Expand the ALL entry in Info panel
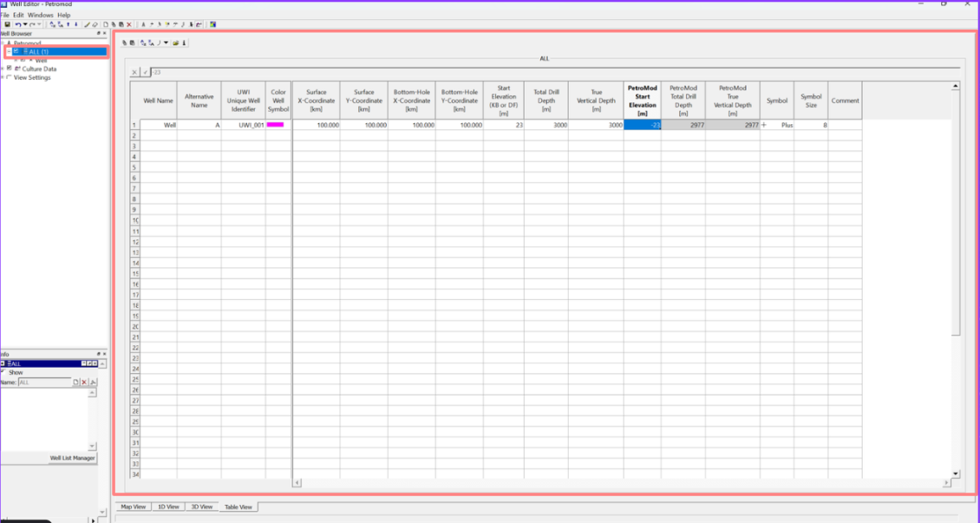The height and width of the screenshot is (523, 980). [3, 363]
